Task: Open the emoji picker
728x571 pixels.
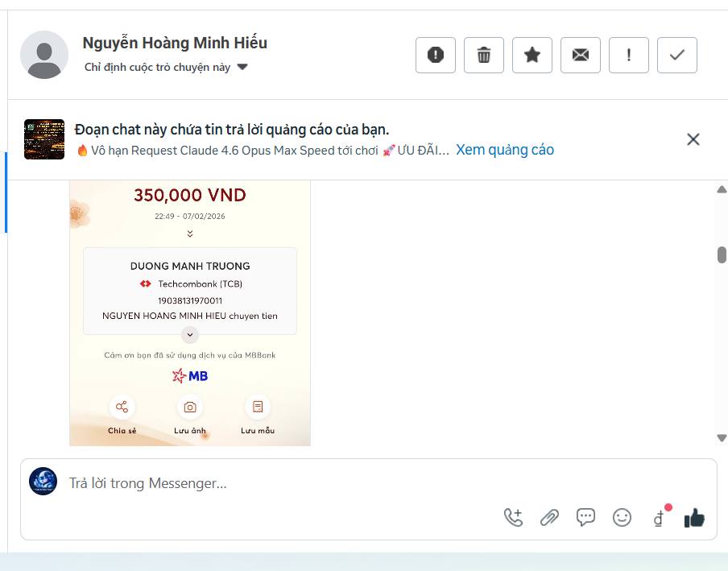Action: 621,518
